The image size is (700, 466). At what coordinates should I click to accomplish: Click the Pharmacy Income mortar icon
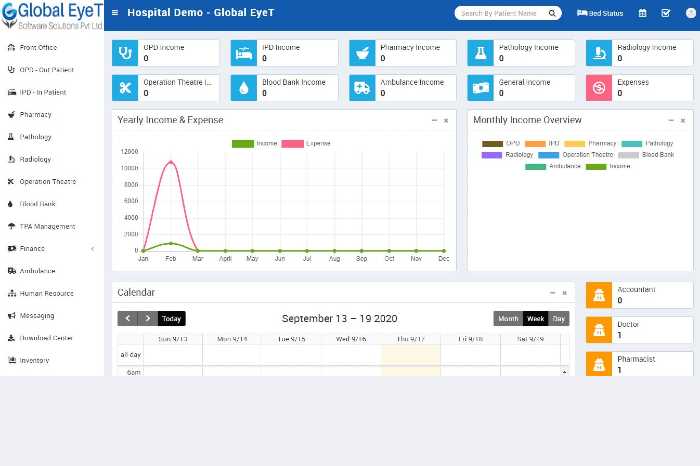point(363,53)
